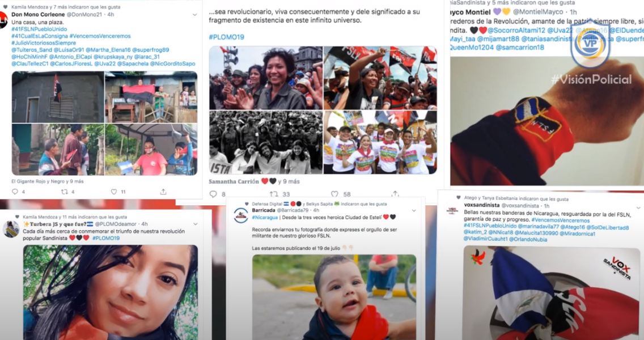Expand Barricada tweet options chevron
644x340 pixels.
[414, 211]
